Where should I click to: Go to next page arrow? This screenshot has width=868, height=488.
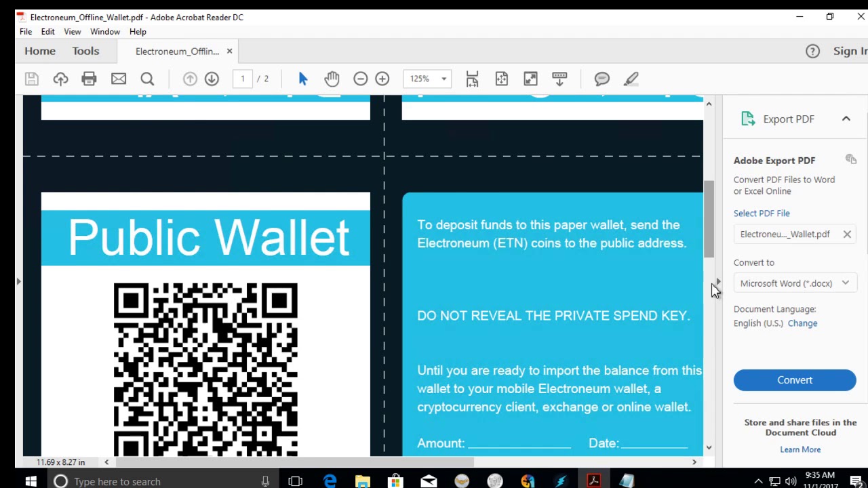212,79
